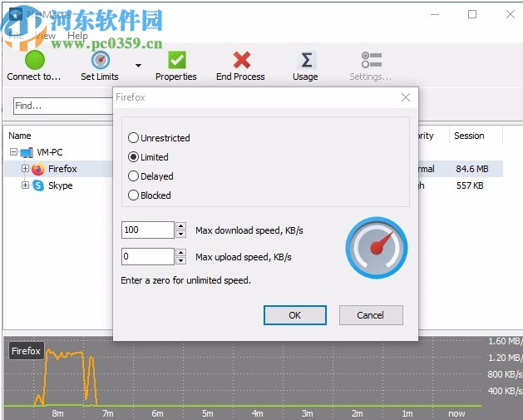Increase max upload speed with up arrow

coord(180,252)
